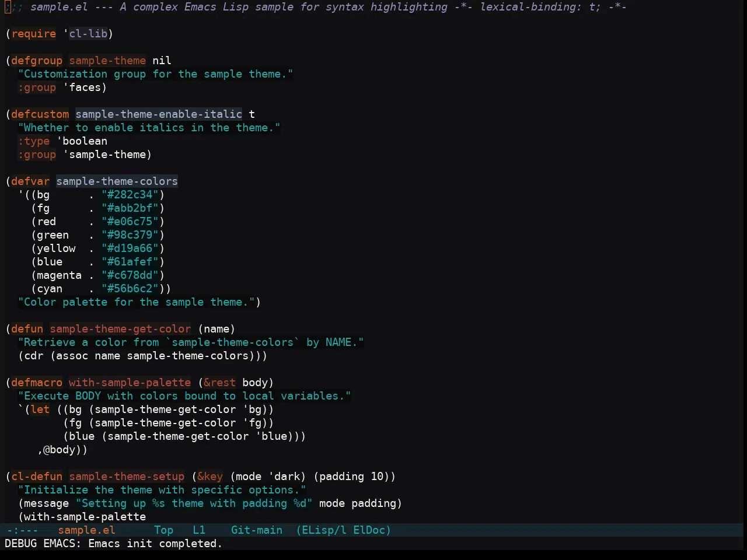Click the (padding 10) default argument
Viewport: 747px width, 560px height.
point(351,477)
